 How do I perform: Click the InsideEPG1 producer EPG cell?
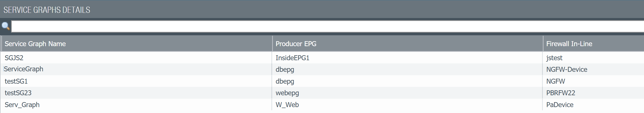[x=292, y=58]
